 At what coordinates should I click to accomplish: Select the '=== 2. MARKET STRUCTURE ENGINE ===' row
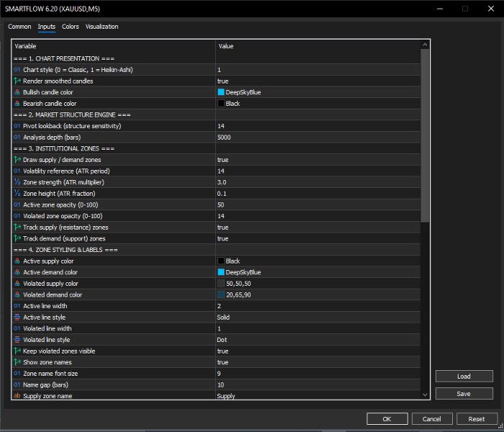(x=216, y=114)
